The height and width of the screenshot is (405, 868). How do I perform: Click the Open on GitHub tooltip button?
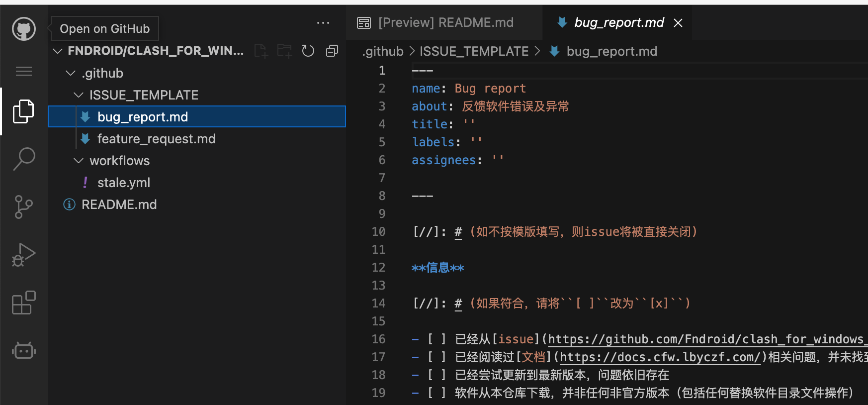tap(105, 29)
